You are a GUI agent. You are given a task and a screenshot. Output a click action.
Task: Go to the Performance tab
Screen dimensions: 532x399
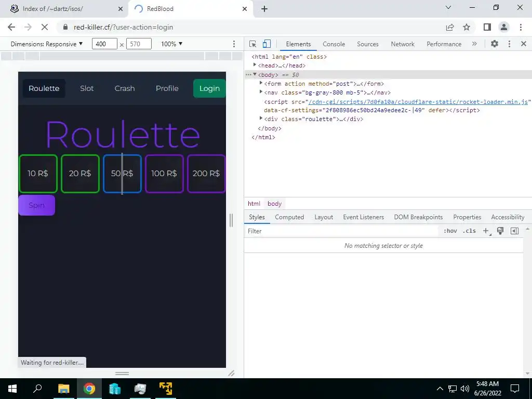click(444, 44)
